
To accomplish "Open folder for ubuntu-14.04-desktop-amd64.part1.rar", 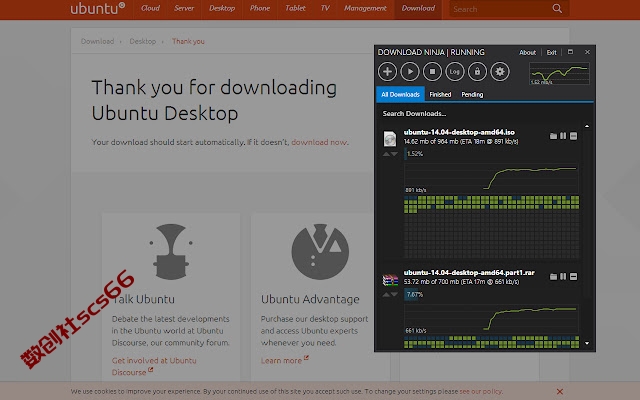I will (x=553, y=277).
